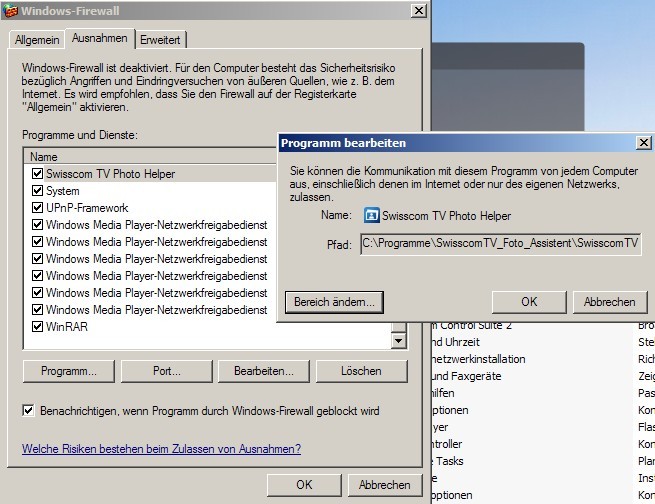Click the Swisscom TV Photo Helper icon

[371, 215]
